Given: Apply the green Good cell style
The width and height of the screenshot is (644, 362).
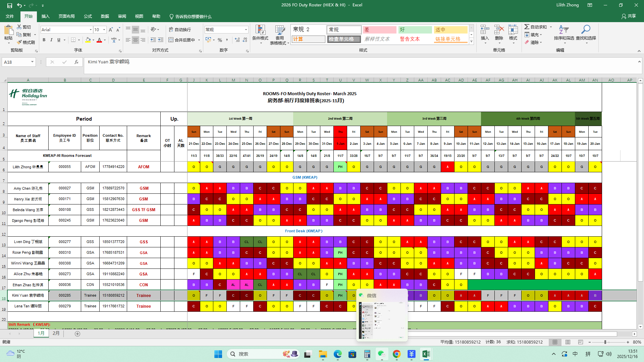Looking at the screenshot, I should tap(415, 30).
